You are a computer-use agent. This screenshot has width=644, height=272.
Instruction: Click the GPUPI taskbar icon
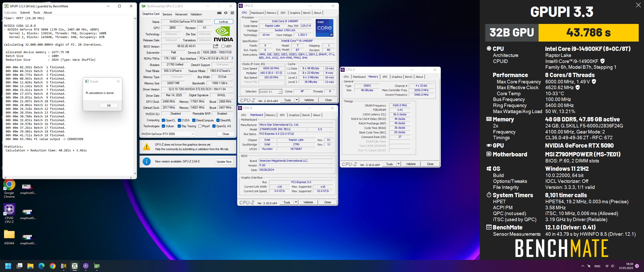click(x=75, y=266)
